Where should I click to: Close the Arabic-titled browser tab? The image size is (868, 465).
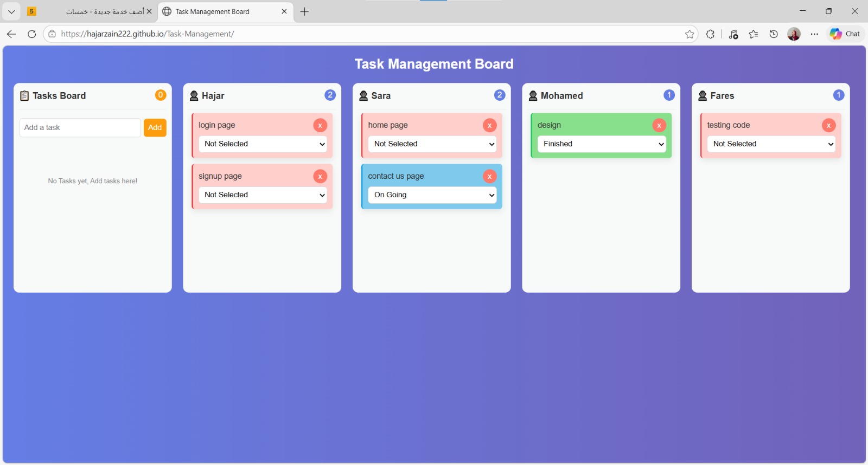[149, 11]
